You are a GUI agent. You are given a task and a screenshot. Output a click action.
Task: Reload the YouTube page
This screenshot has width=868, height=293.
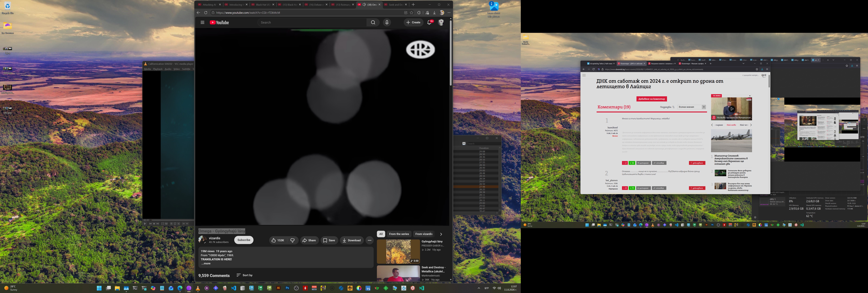click(206, 13)
